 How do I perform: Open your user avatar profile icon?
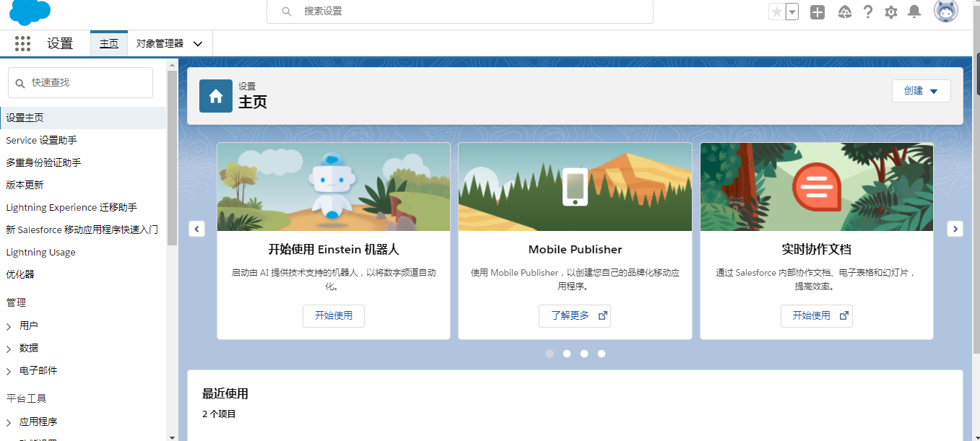[945, 12]
